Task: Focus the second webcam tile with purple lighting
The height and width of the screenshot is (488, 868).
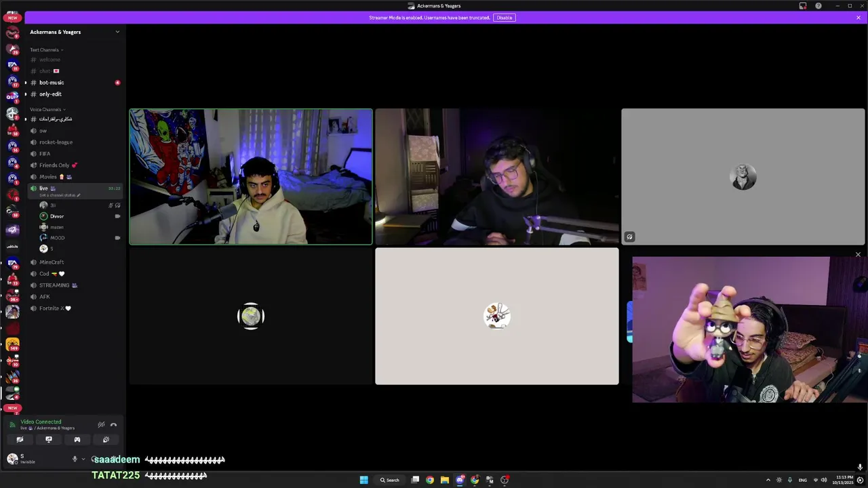Action: 497,176
